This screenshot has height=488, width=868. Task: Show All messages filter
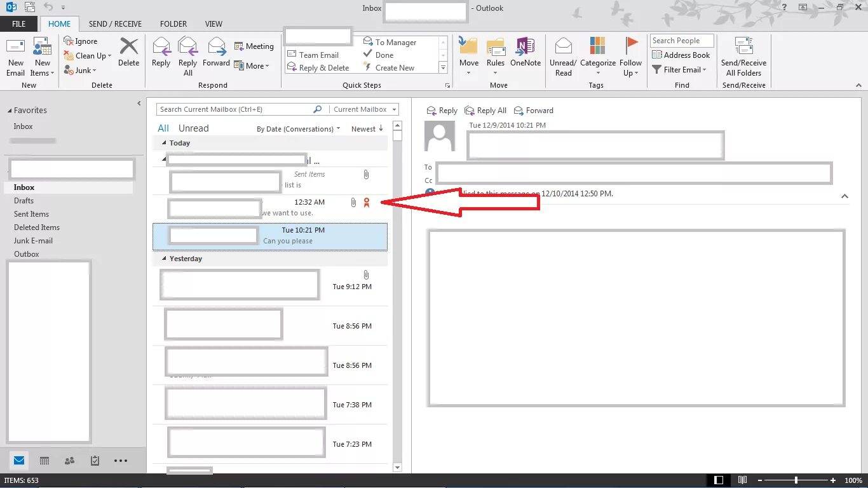point(163,128)
